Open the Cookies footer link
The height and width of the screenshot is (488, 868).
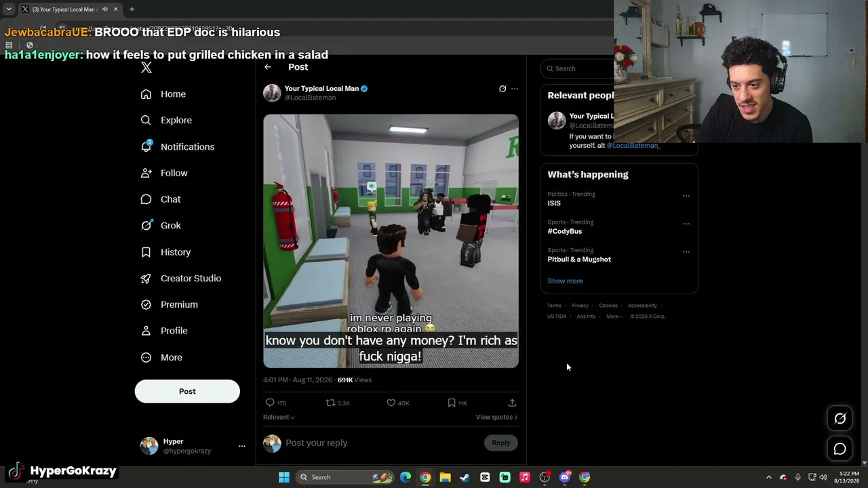click(608, 306)
